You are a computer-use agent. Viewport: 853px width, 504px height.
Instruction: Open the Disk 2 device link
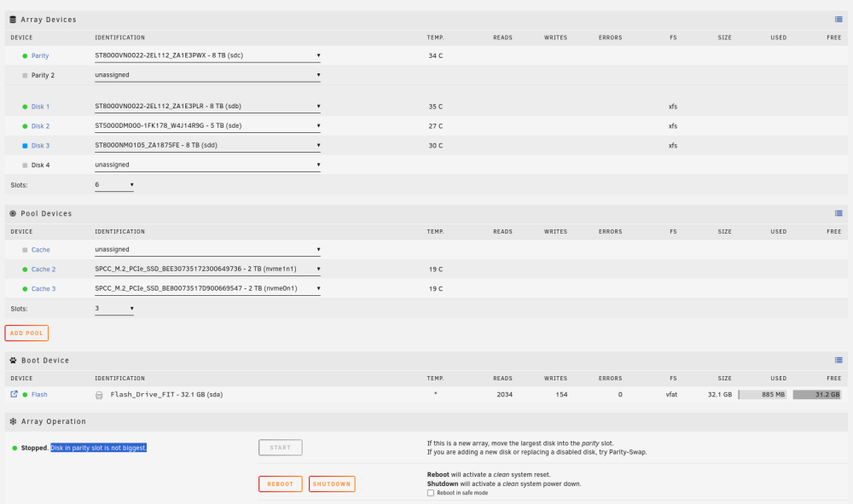pos(40,127)
